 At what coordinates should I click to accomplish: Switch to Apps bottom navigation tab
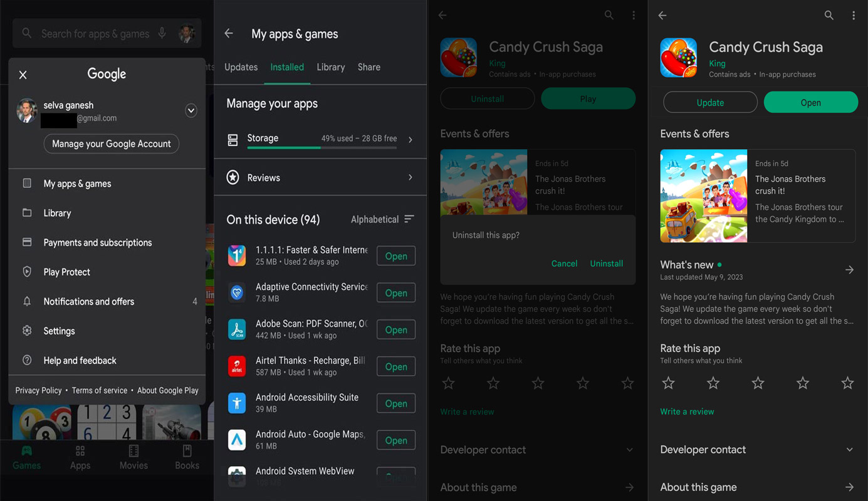(x=80, y=458)
